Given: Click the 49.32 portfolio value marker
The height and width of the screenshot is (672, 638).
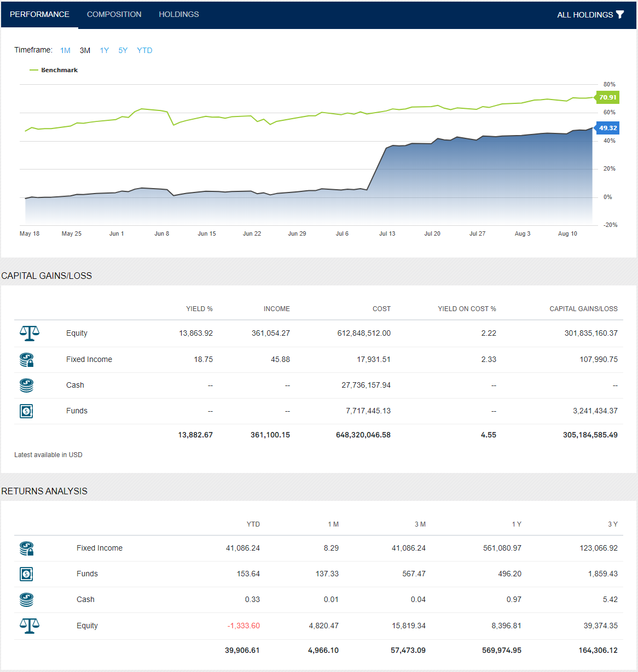Looking at the screenshot, I should point(607,128).
